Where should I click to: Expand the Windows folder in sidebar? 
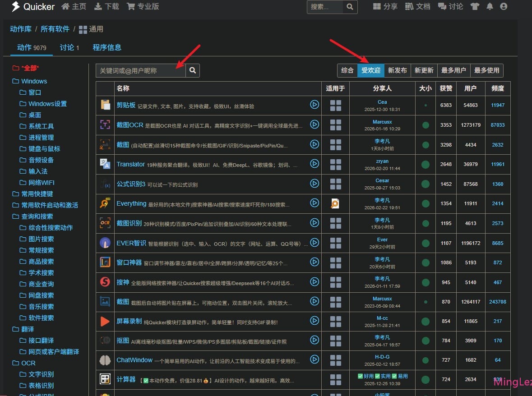pyautogui.click(x=34, y=81)
